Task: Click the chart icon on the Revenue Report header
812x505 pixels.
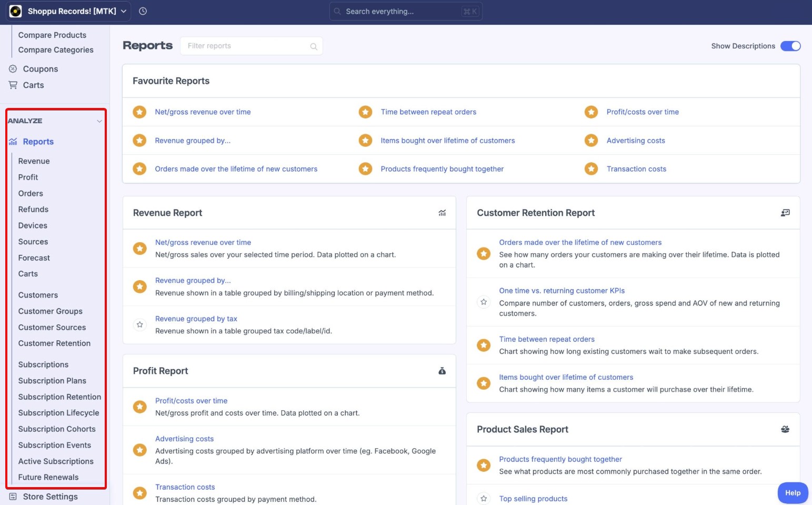Action: 442,213
